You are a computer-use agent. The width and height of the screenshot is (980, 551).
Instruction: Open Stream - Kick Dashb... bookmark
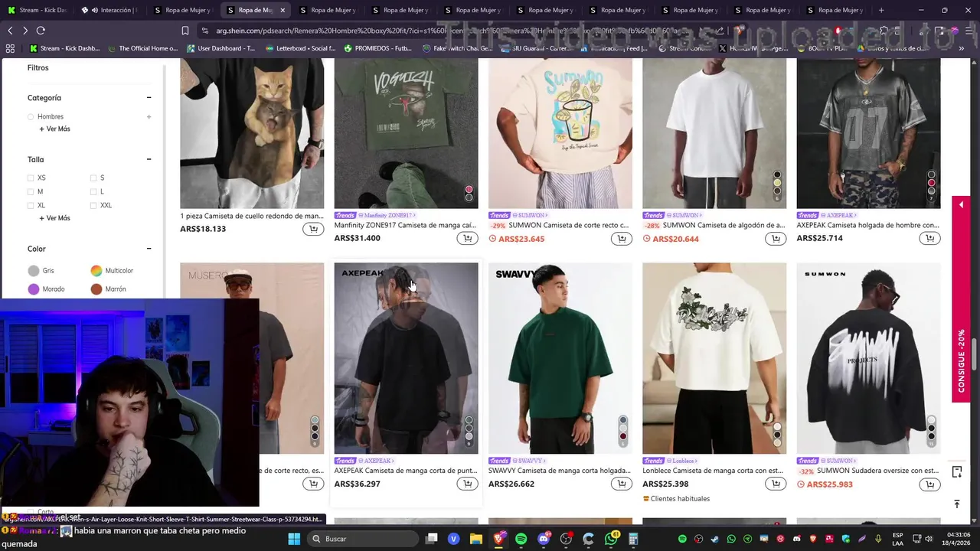[64, 48]
